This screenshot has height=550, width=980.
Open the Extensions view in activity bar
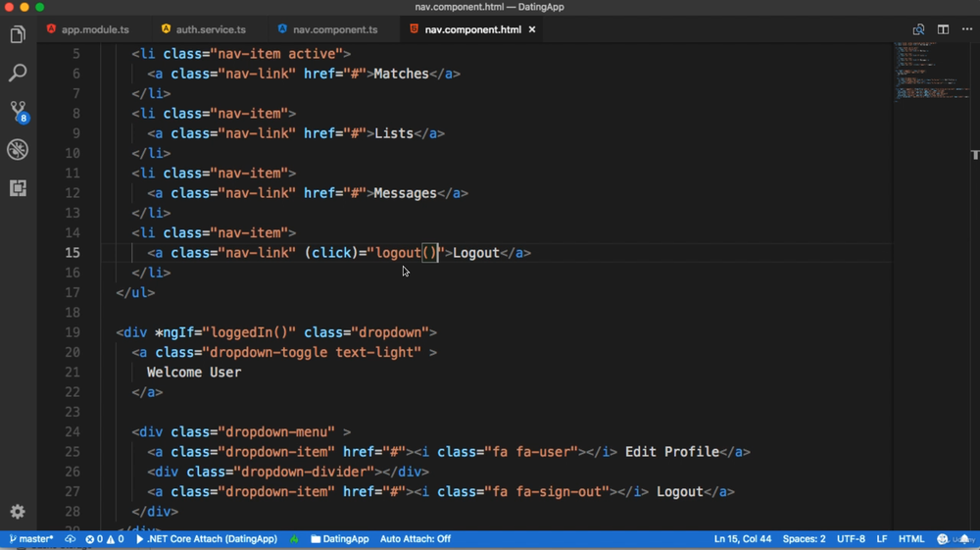click(x=18, y=187)
